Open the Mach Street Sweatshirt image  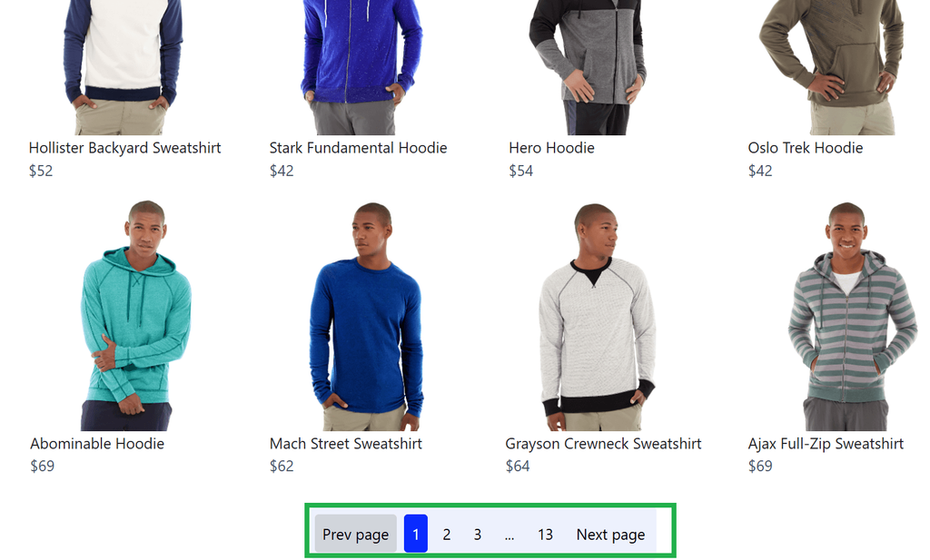point(366,317)
